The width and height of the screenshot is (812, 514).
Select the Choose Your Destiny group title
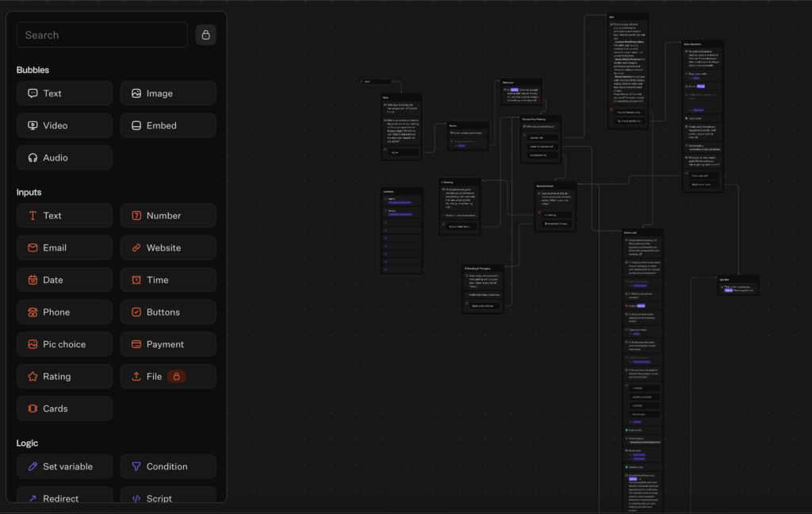pos(534,119)
